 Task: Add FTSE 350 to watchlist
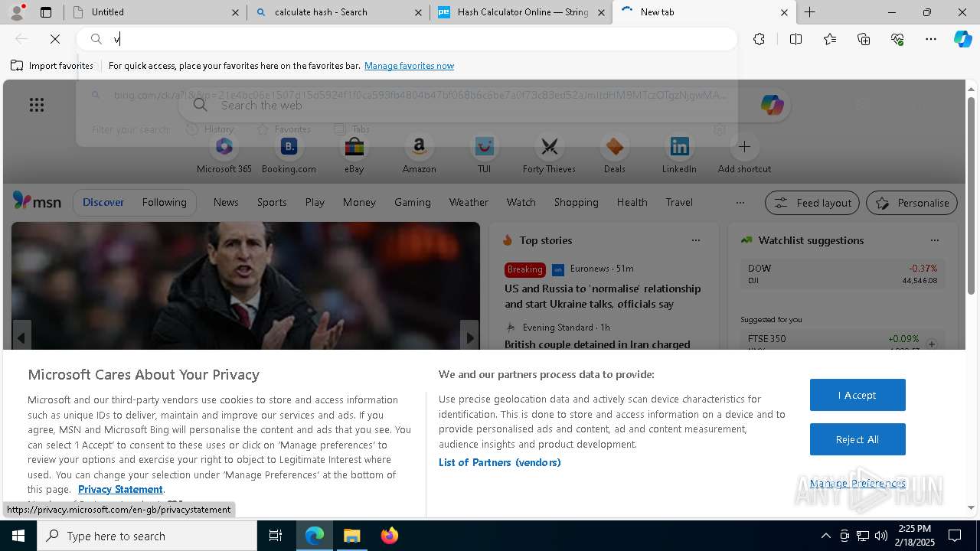(x=932, y=344)
